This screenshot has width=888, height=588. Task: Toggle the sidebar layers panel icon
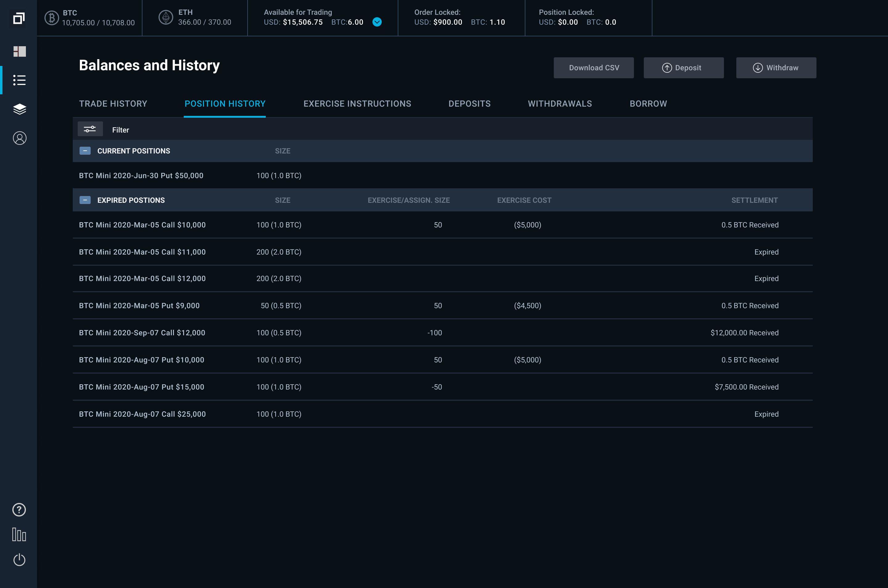(x=19, y=109)
